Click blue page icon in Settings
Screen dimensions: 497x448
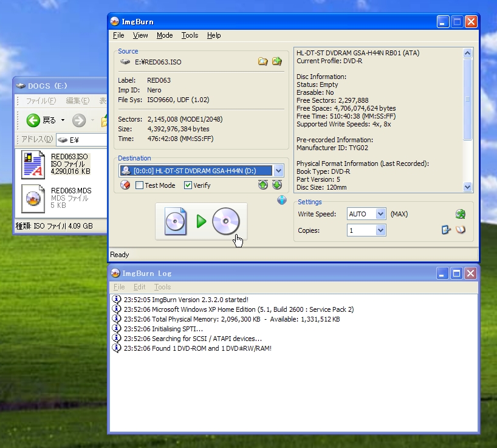click(447, 230)
